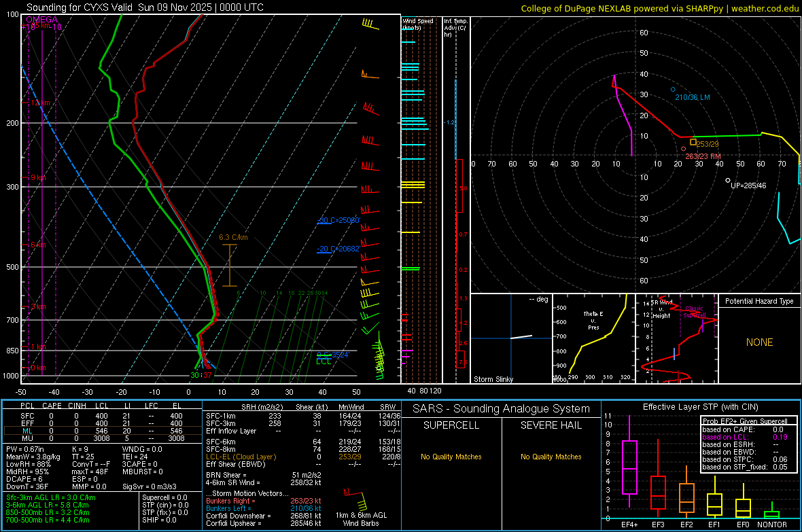This screenshot has height=532, width=802.
Task: Select the MU parcel row
Action: 101,438
